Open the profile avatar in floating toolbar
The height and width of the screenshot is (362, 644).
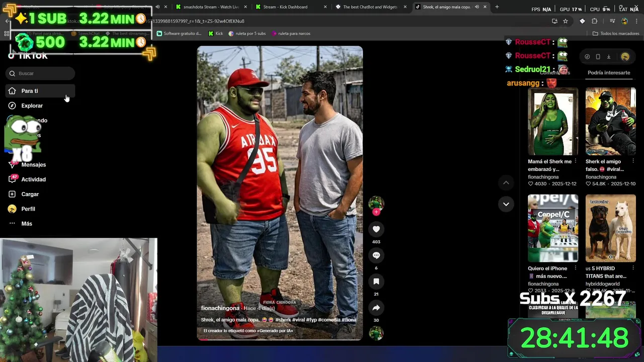click(x=625, y=57)
